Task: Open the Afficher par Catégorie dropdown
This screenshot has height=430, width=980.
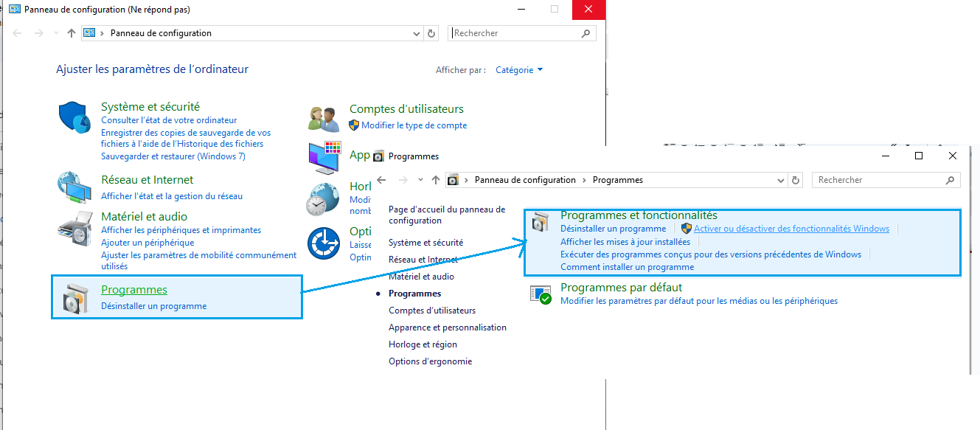Action: pyautogui.click(x=519, y=70)
